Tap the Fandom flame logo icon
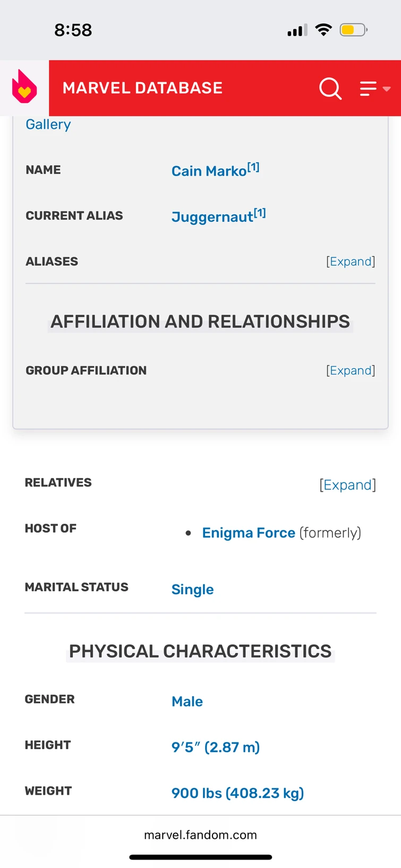This screenshot has width=401, height=868. point(24,88)
